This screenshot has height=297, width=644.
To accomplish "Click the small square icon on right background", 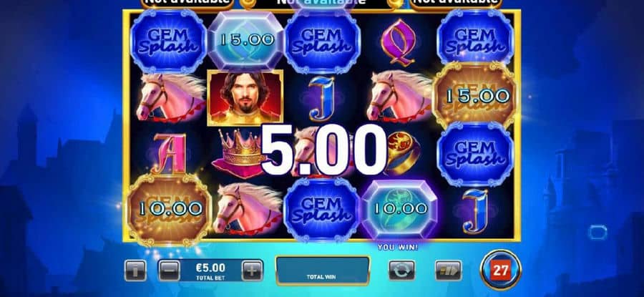I will (597, 232).
